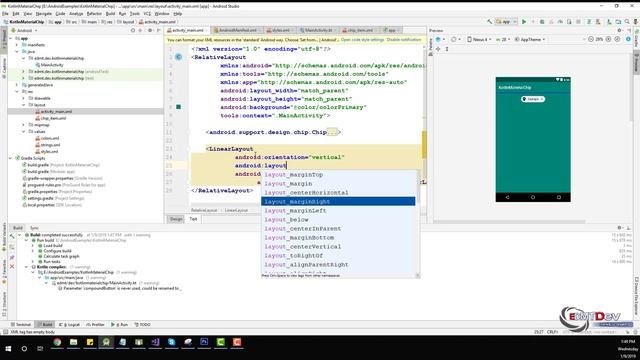The image size is (640, 360).
Task: Select layout_marginRight in autocomplete list
Action: click(338, 201)
